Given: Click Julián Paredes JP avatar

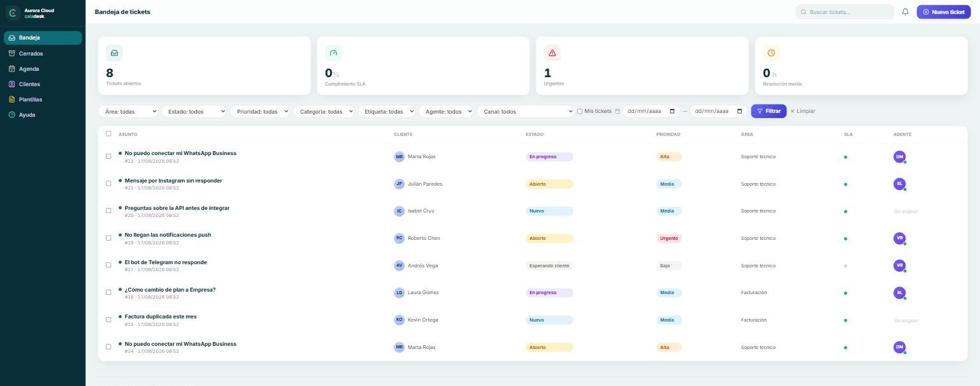Looking at the screenshot, I should [x=399, y=184].
